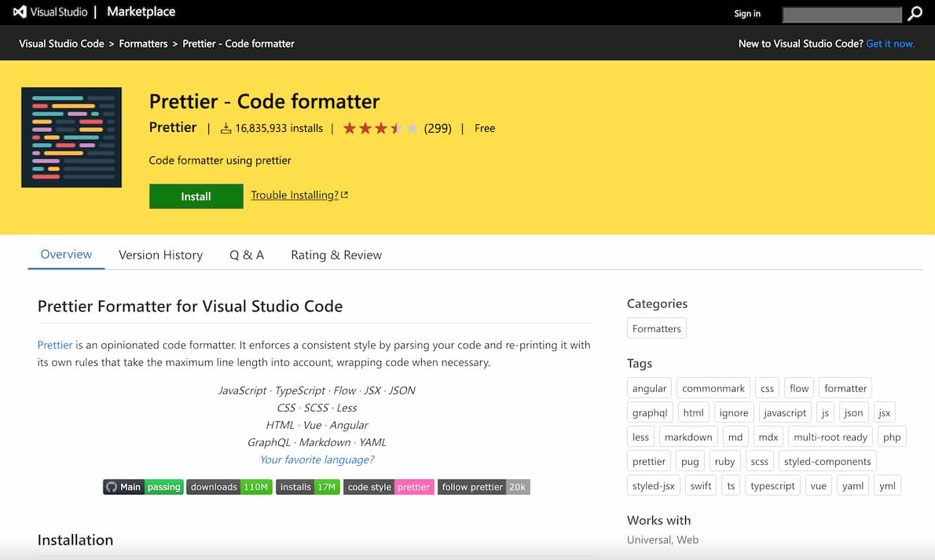The width and height of the screenshot is (935, 560).
Task: Select the commonmark tag
Action: pyautogui.click(x=713, y=388)
